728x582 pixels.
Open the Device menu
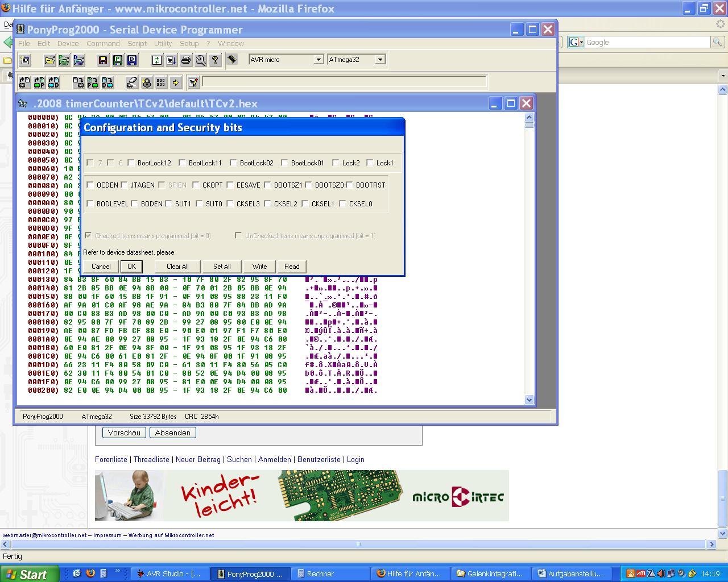(x=68, y=43)
